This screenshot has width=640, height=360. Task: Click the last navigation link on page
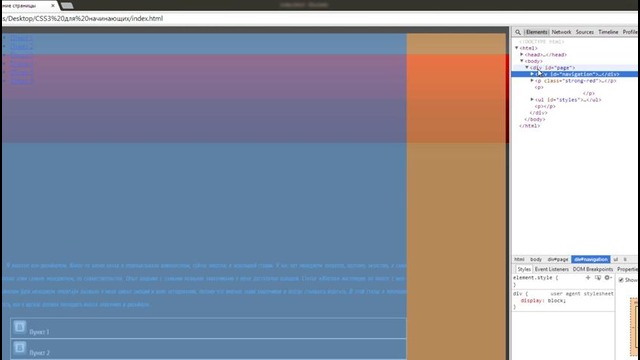[21, 82]
